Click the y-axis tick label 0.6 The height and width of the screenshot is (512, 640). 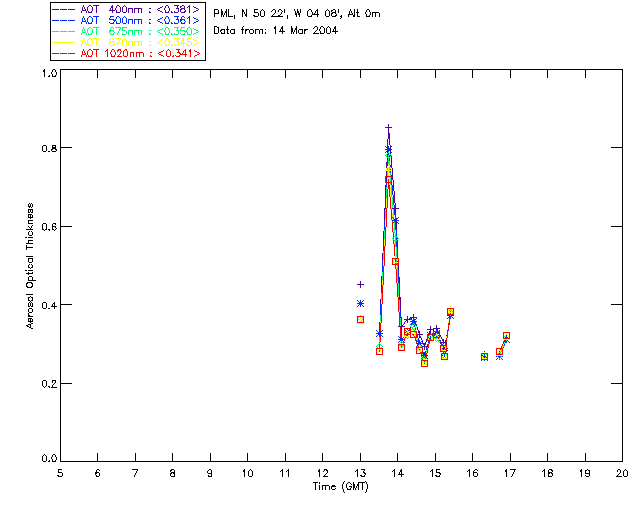[x=49, y=227]
